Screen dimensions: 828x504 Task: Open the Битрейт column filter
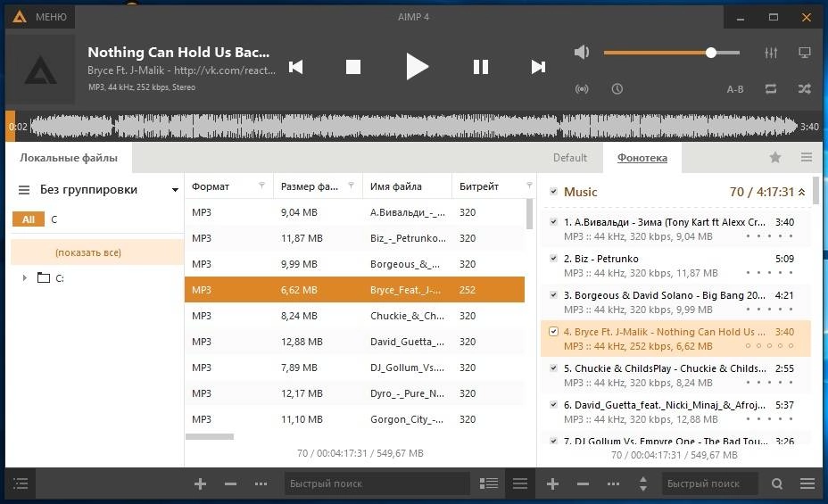[x=529, y=186]
